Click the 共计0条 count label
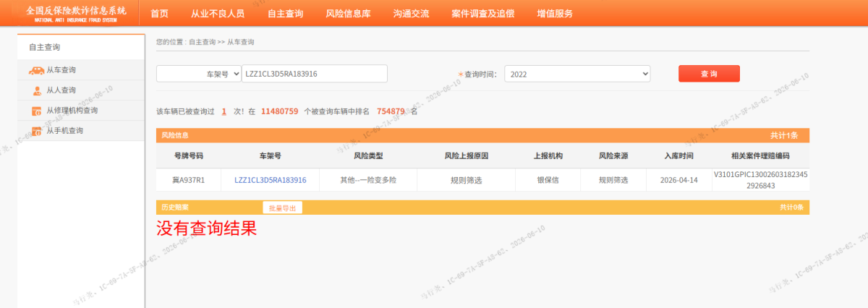Viewport: 868px width, 308px height. (x=791, y=208)
